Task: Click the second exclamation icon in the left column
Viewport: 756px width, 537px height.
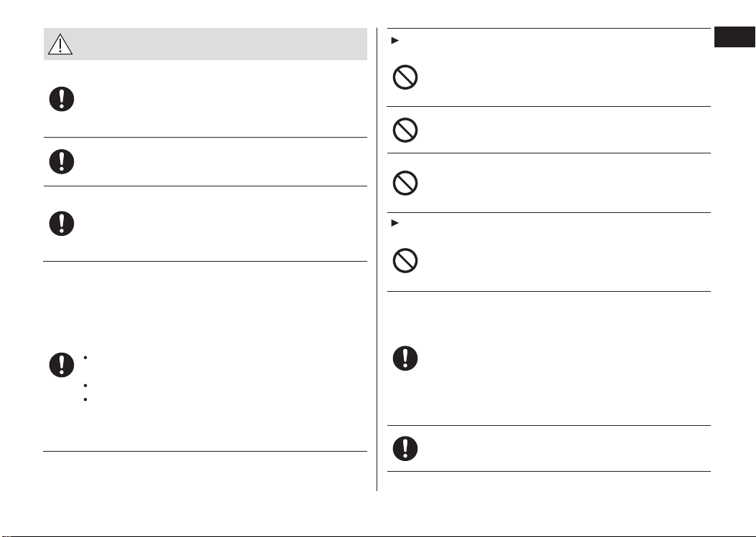Action: click(x=62, y=161)
